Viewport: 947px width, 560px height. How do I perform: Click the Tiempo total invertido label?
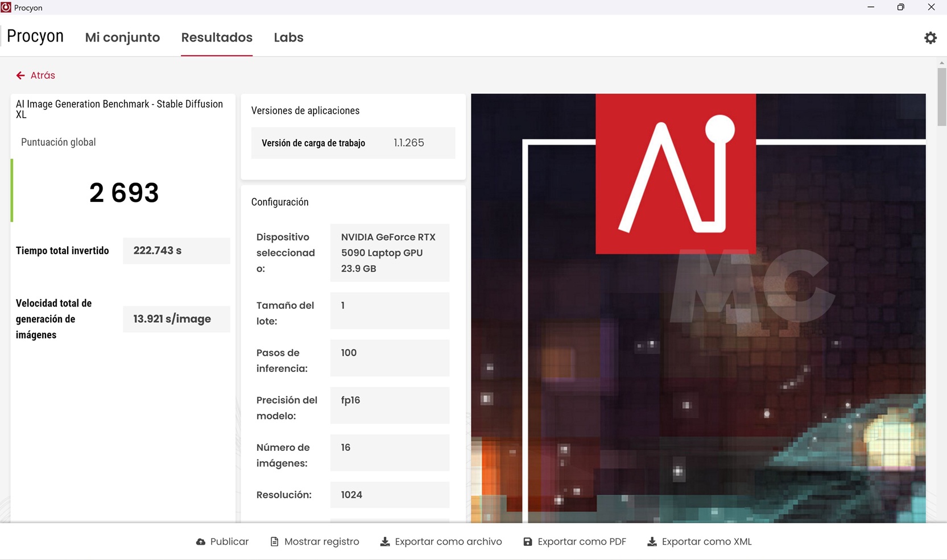click(63, 251)
